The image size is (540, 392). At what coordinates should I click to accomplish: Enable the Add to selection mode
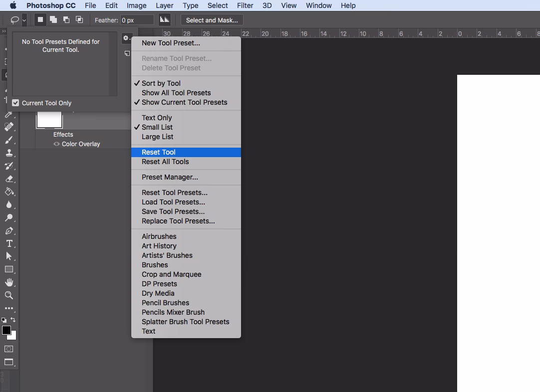[53, 19]
